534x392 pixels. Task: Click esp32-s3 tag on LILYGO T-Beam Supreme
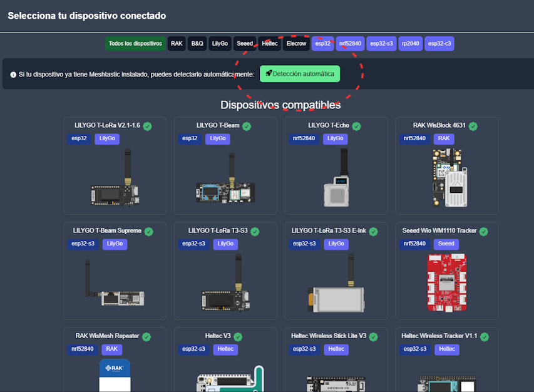(83, 244)
